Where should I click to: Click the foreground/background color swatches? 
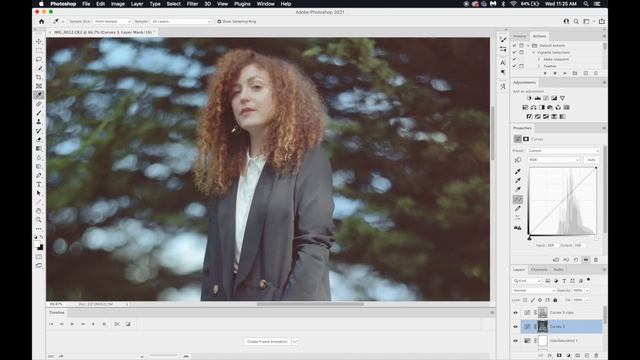(39, 245)
